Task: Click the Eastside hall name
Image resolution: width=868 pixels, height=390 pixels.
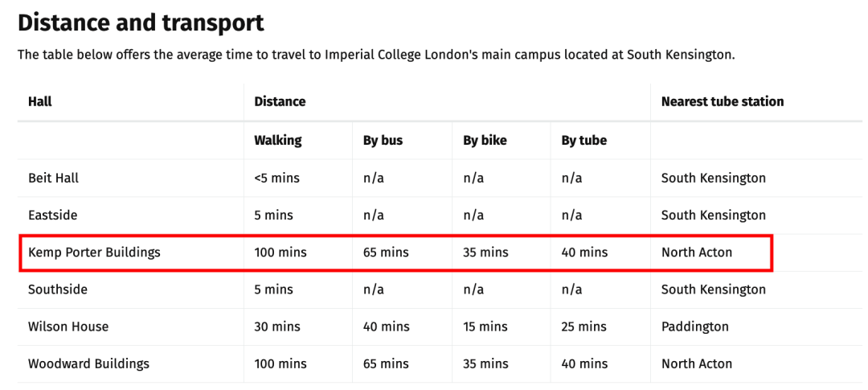Action: coord(52,215)
